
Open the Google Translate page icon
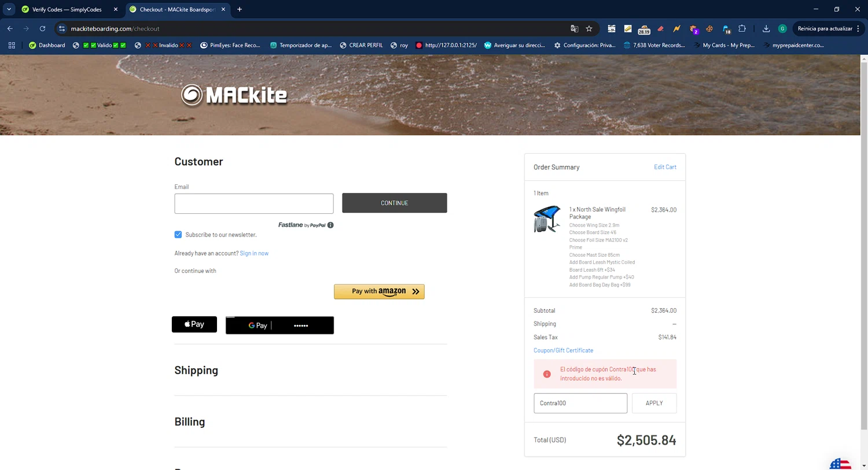(574, 28)
